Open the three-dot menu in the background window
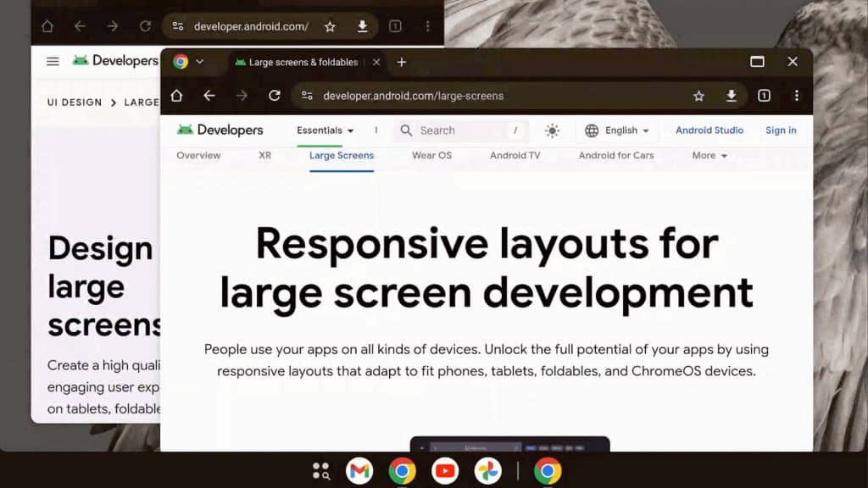Image resolution: width=868 pixels, height=488 pixels. pyautogui.click(x=428, y=26)
